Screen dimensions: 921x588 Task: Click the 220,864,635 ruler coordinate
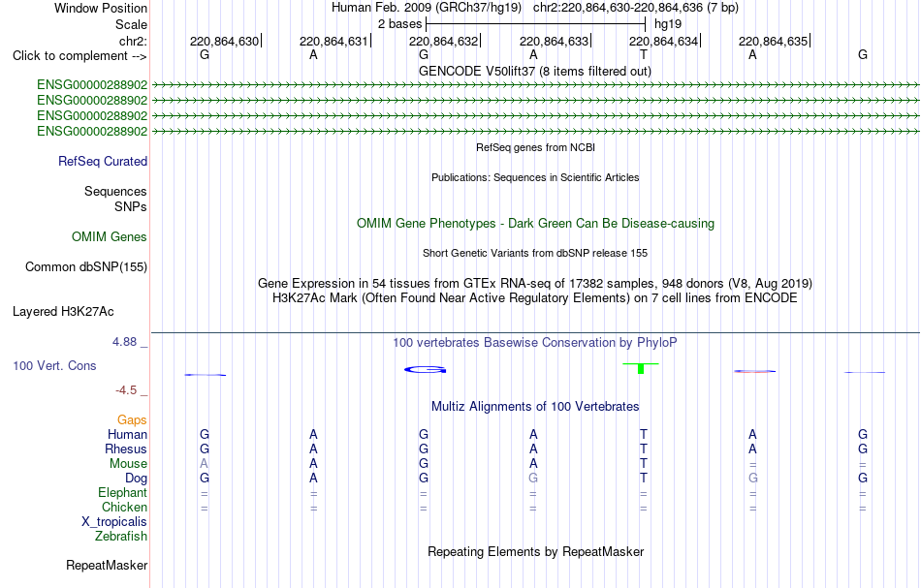773,42
